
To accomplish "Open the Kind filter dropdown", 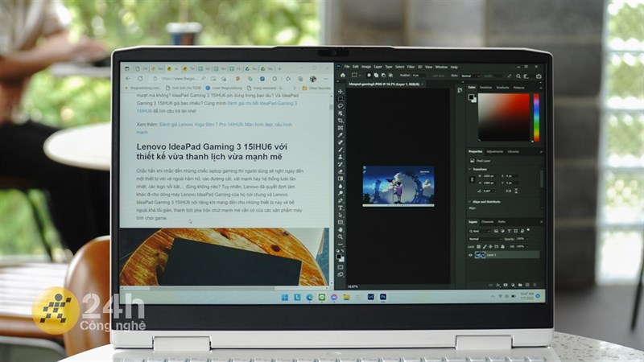I will pos(480,231).
